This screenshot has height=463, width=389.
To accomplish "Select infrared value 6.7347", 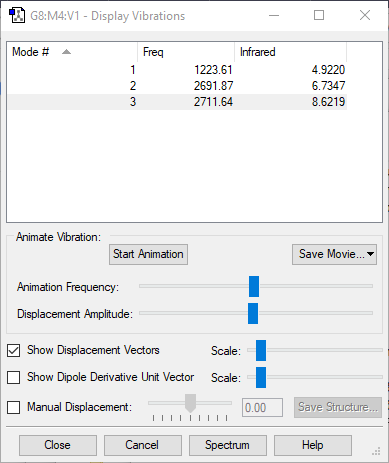I will click(328, 86).
